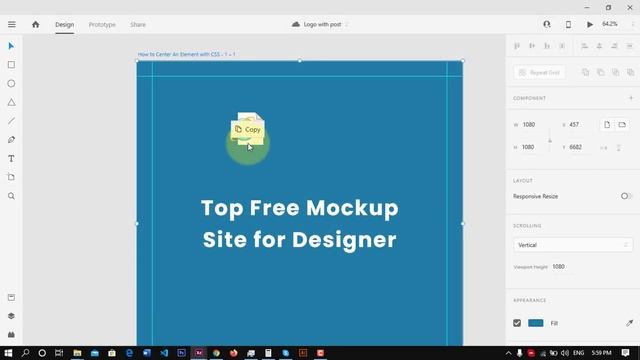
Task: Open Firefox from the taskbar
Action: (x=233, y=353)
